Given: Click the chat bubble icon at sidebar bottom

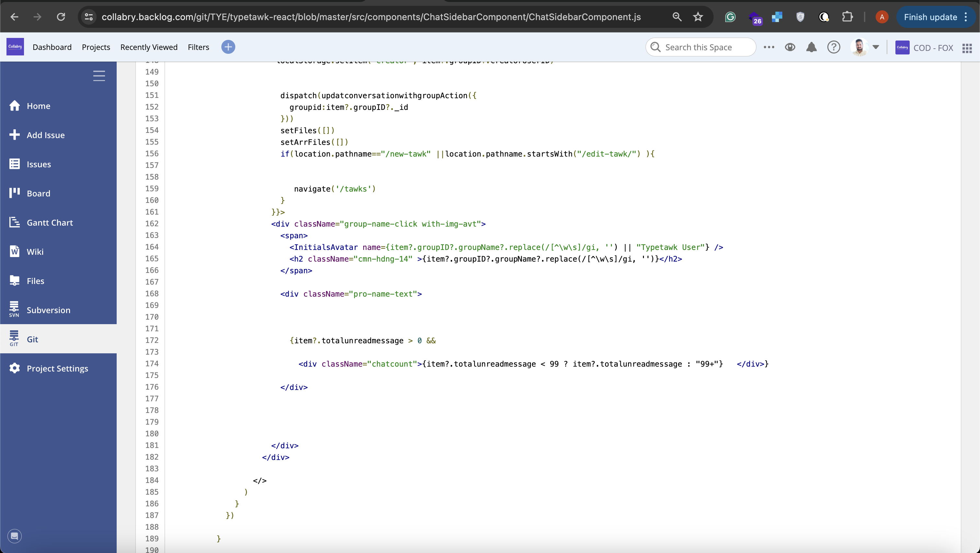Looking at the screenshot, I should 15,536.
